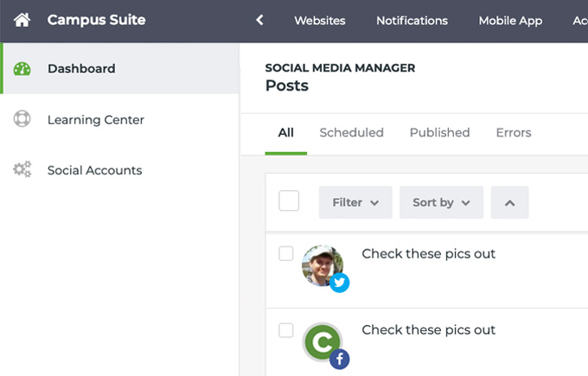The image size is (588, 376).
Task: Open the Websites menu item
Action: (x=320, y=21)
